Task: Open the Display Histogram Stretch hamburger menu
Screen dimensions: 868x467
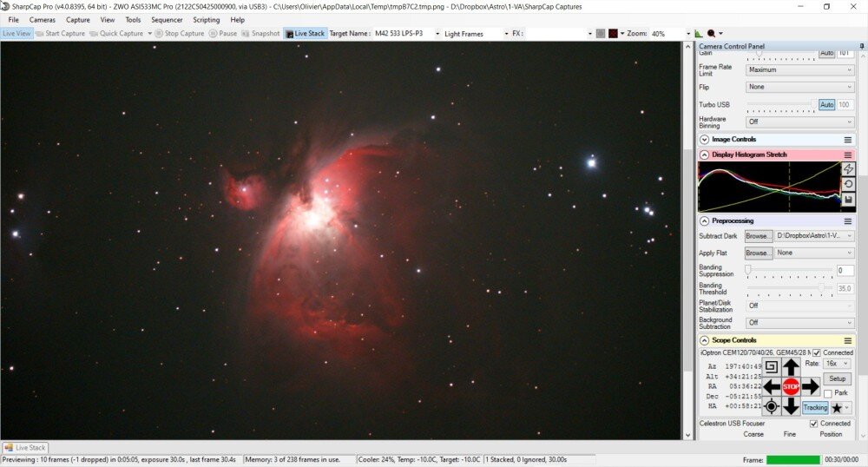Action: pos(847,155)
